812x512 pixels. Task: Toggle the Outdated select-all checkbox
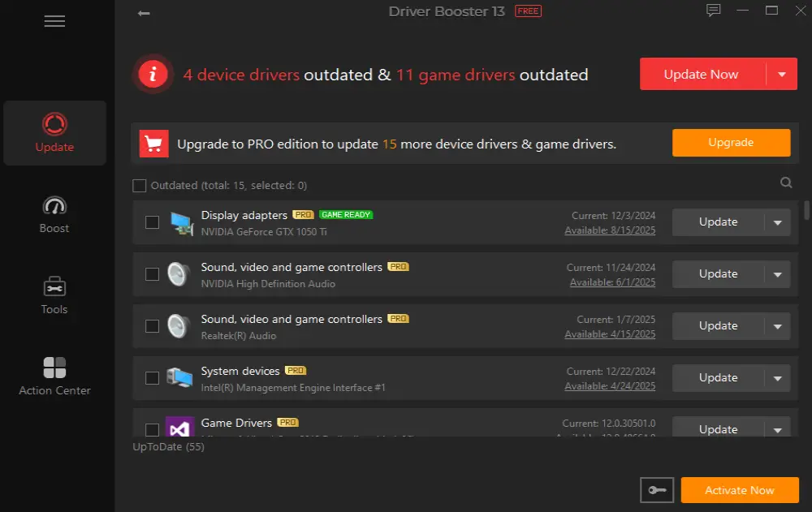click(140, 185)
